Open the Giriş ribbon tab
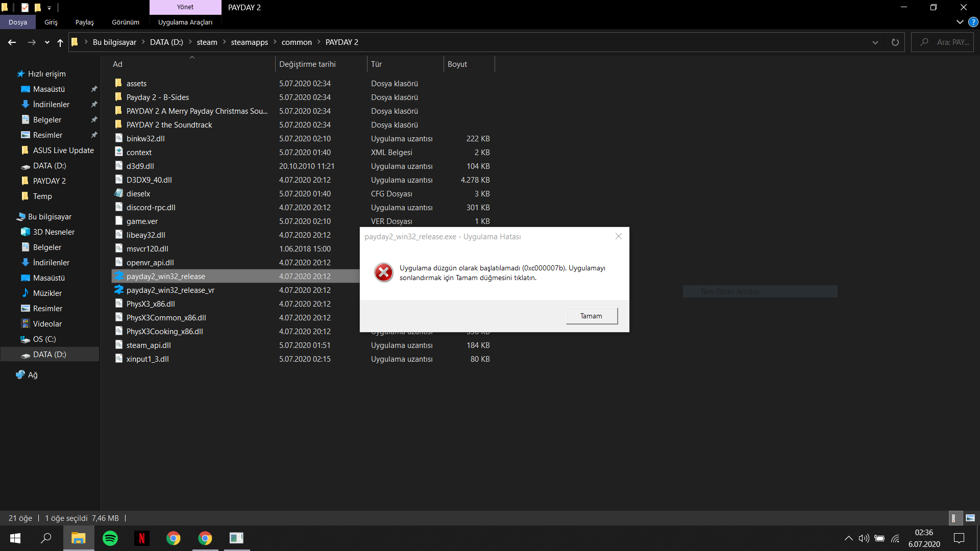The height and width of the screenshot is (551, 980). pos(51,22)
